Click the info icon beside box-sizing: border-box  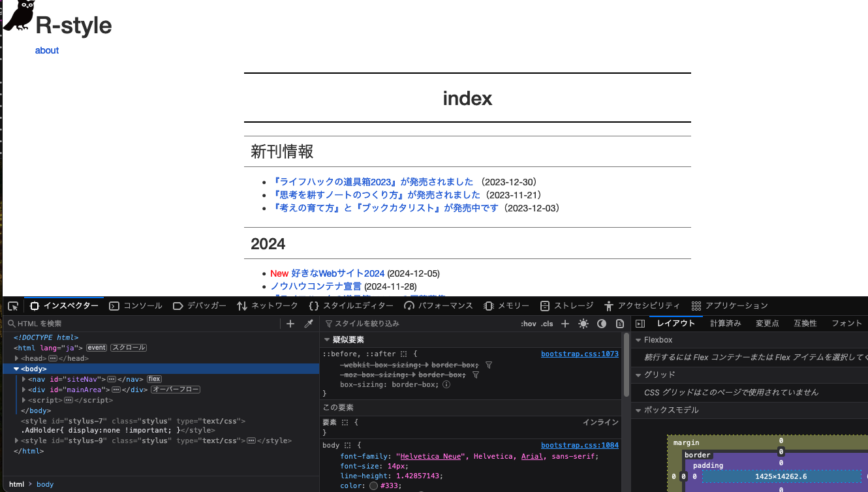pos(446,385)
